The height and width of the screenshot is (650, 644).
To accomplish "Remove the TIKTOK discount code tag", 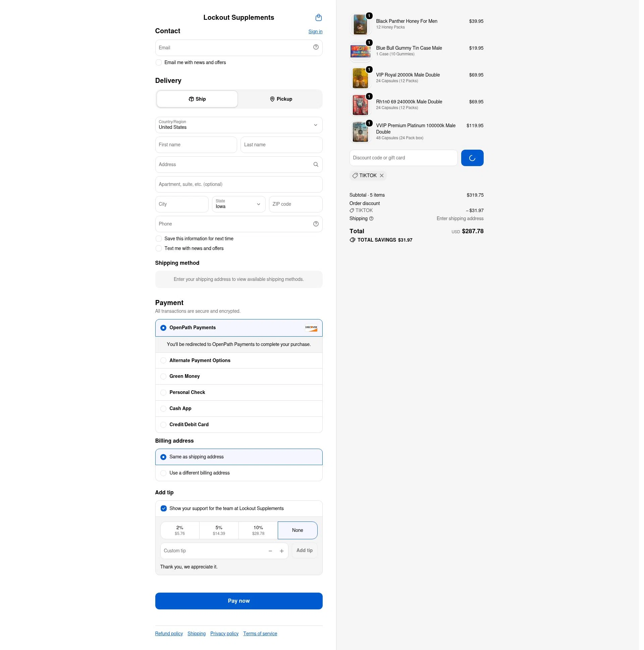I will pyautogui.click(x=382, y=176).
